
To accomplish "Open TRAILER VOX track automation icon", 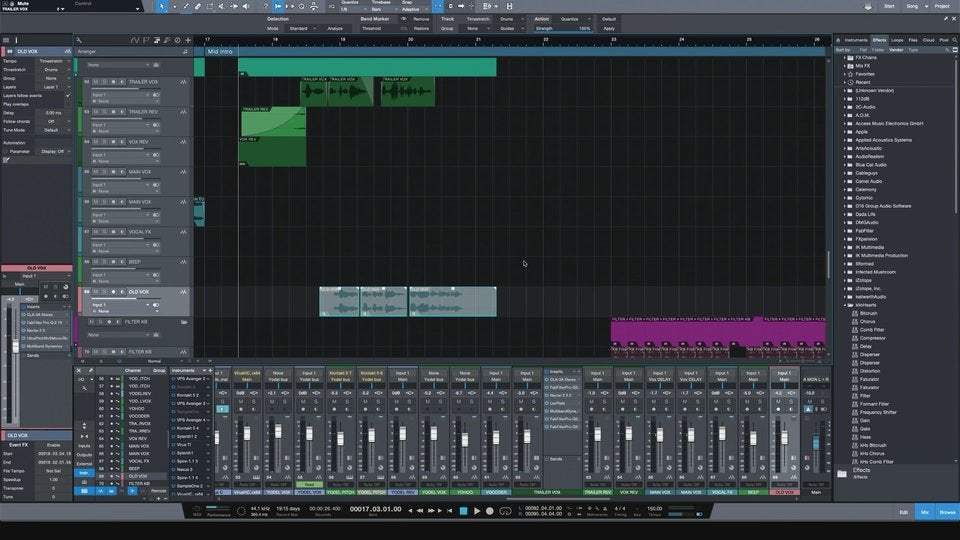I will click(x=183, y=82).
